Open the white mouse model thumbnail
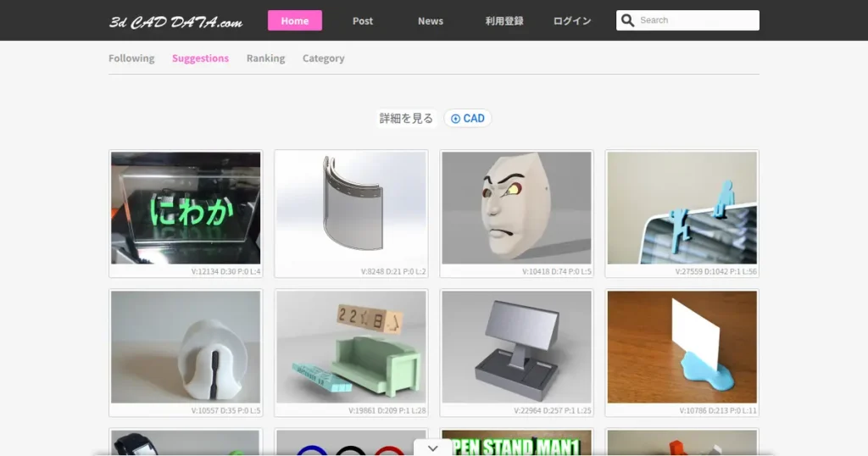The image size is (868, 456). [x=186, y=348]
